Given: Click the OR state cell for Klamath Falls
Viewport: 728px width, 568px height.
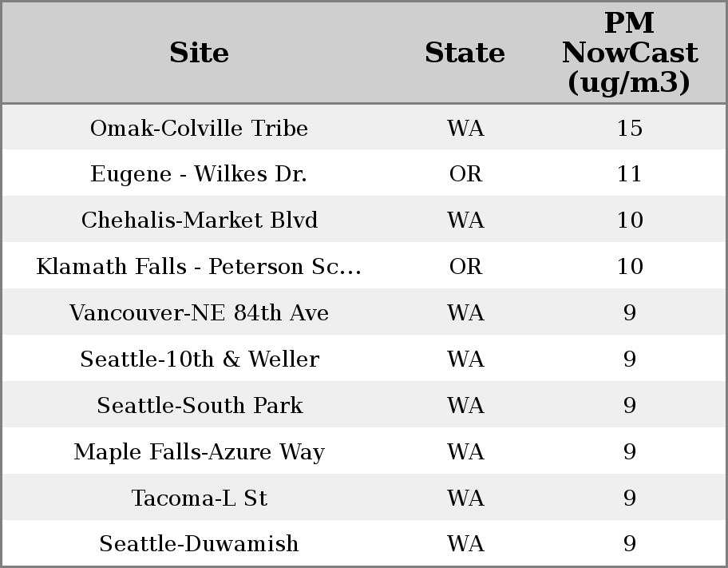Looking at the screenshot, I should pyautogui.click(x=465, y=267).
